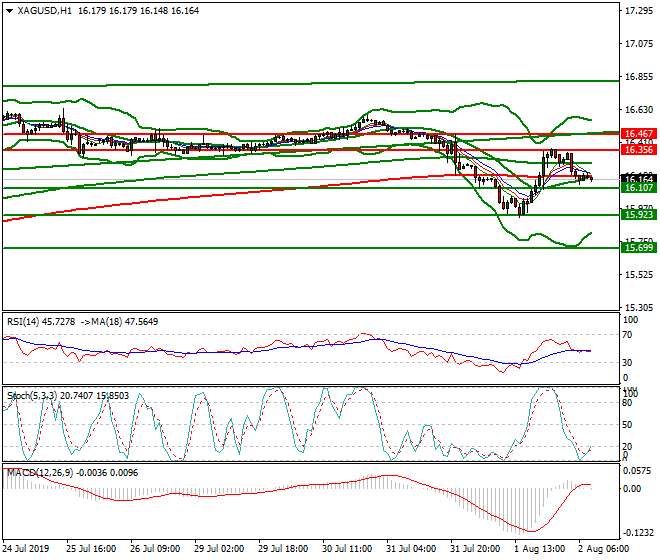Viewport: 660px width, 560px height.
Task: Select the green 15.923 price level label
Action: tap(639, 215)
